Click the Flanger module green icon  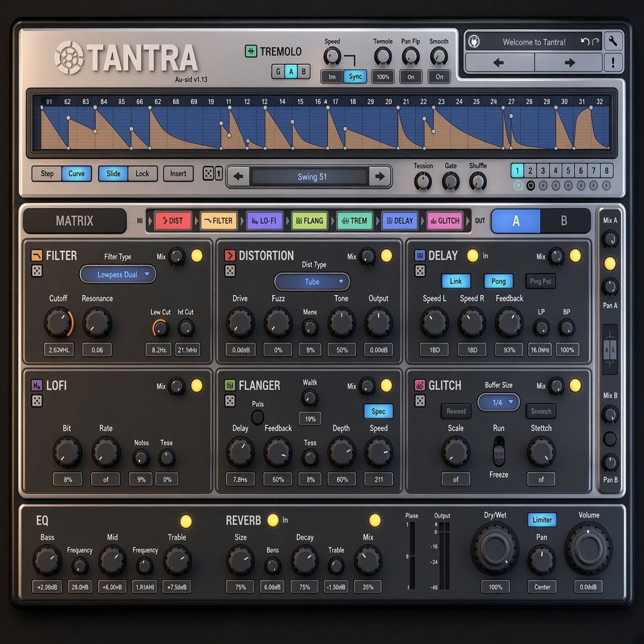[x=230, y=386]
